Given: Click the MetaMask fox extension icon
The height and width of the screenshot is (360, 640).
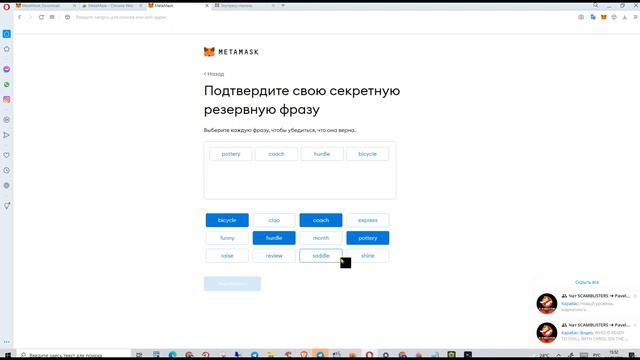Looking at the screenshot, I should [x=604, y=17].
